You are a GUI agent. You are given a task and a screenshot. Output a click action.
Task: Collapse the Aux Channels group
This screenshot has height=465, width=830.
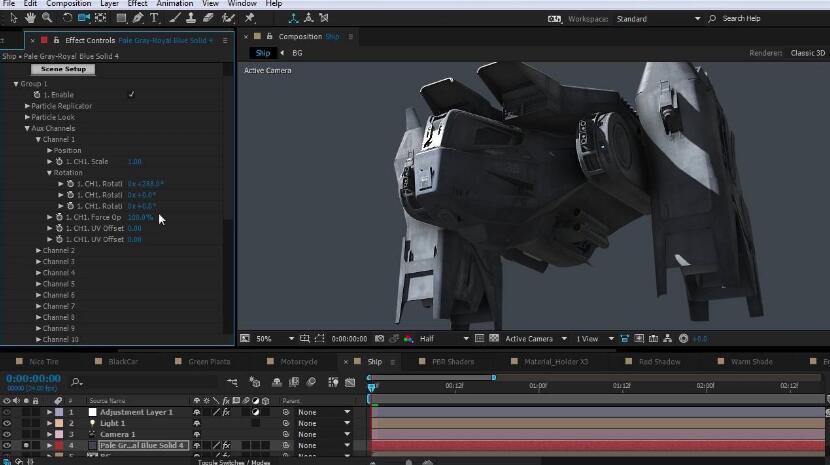[x=27, y=128]
